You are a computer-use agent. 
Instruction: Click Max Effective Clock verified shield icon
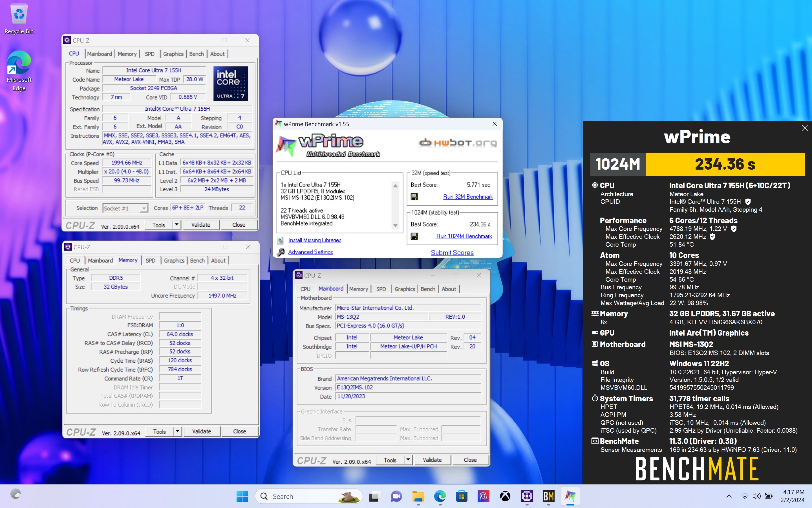click(712, 237)
